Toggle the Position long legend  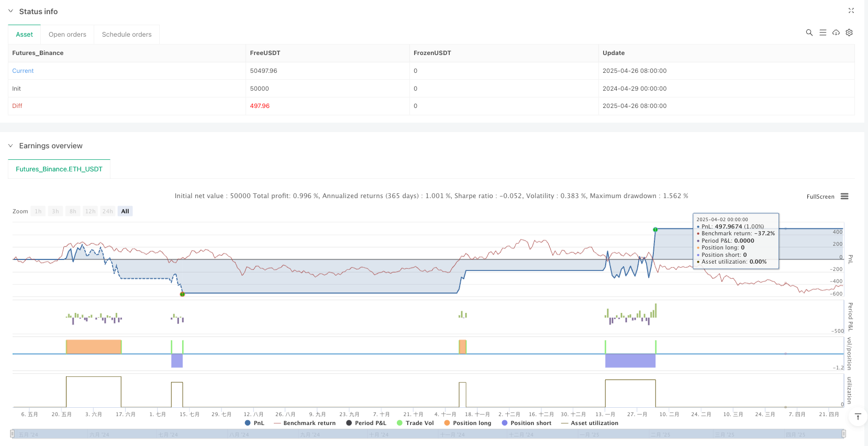(468, 423)
